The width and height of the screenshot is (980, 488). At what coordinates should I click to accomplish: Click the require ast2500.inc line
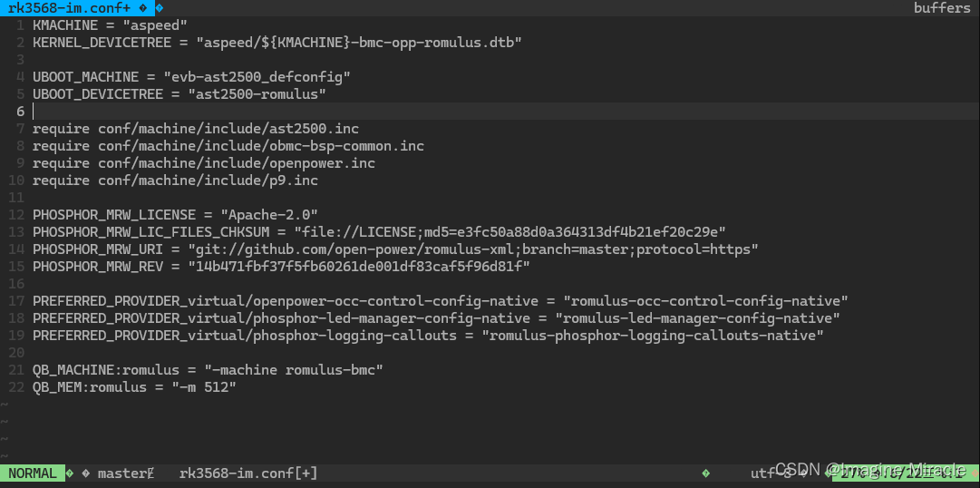point(196,128)
